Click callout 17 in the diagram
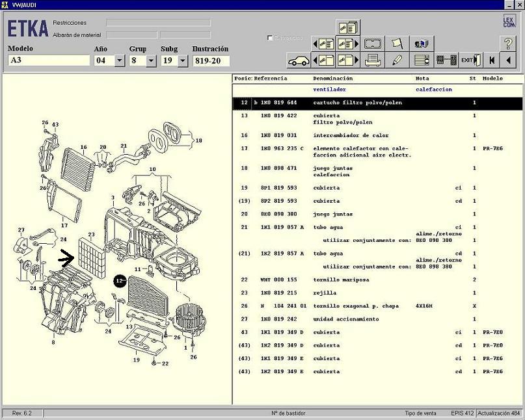 (x=64, y=226)
